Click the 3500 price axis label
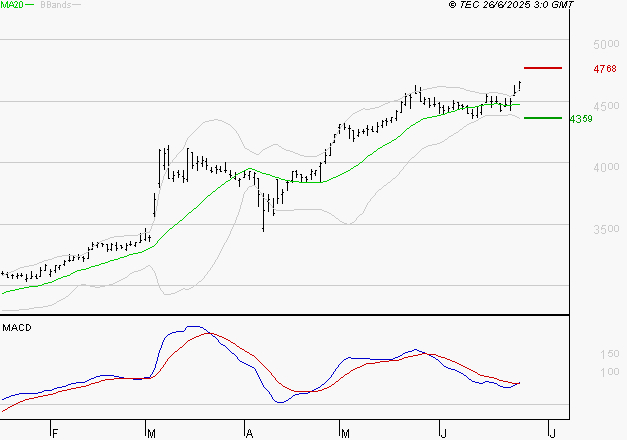The image size is (627, 440). [606, 229]
